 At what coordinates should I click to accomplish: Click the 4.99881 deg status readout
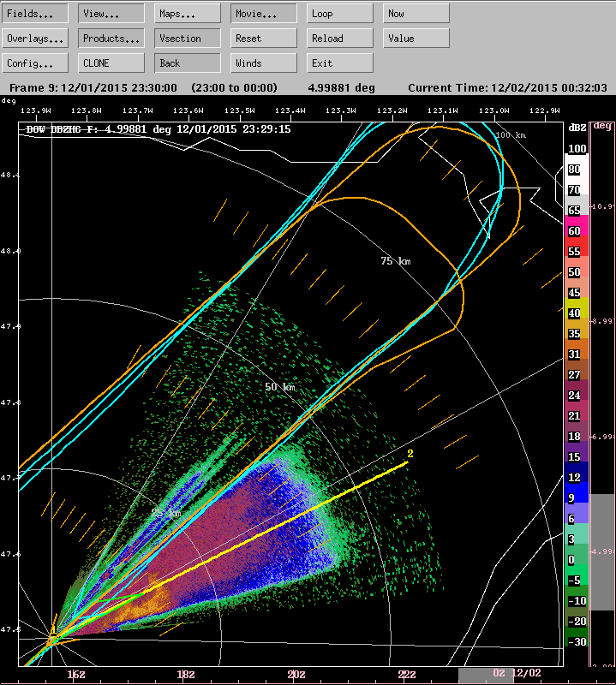tap(341, 88)
